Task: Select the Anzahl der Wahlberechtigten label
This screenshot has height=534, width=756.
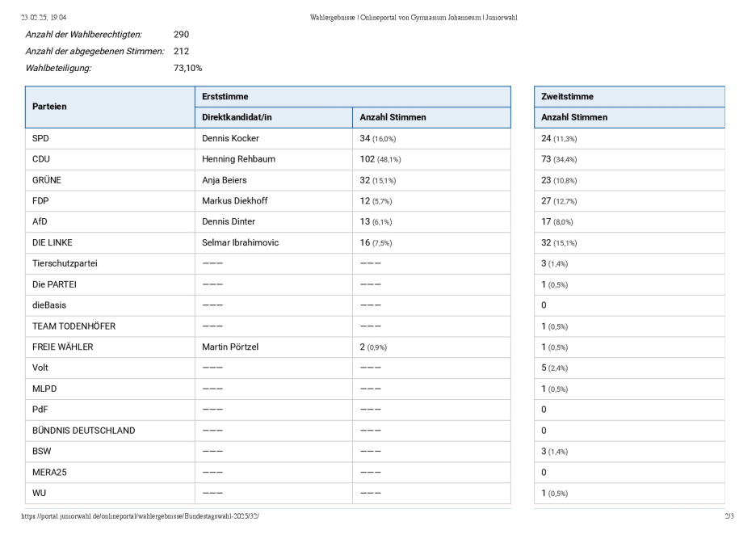Action: click(83, 34)
